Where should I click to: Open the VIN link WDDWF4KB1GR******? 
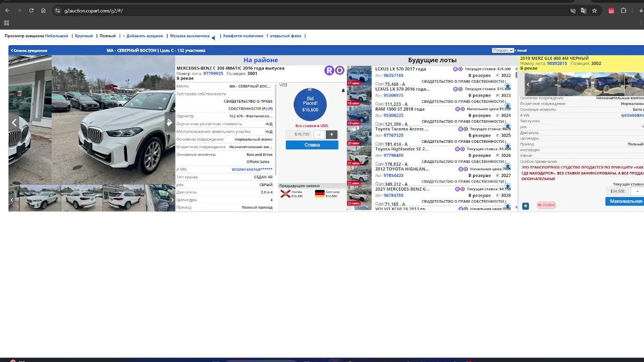252,169
